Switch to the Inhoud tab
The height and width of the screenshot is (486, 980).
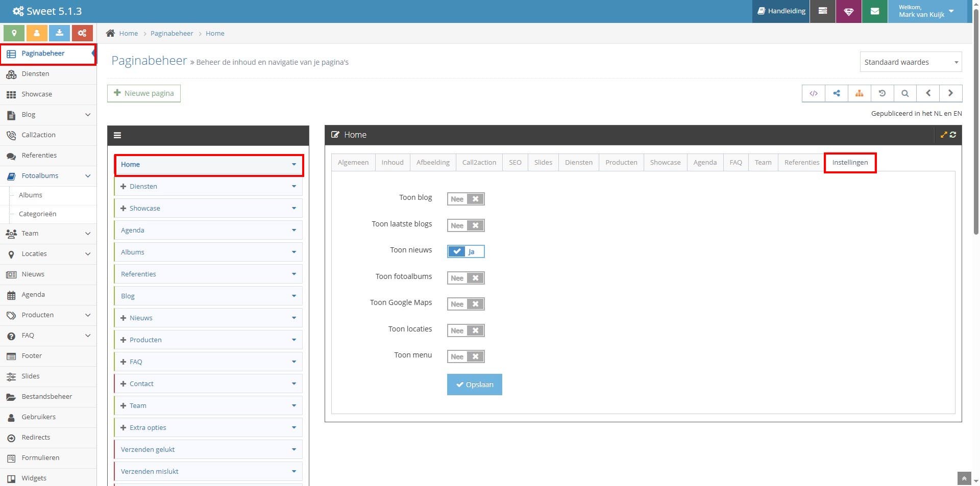coord(393,162)
